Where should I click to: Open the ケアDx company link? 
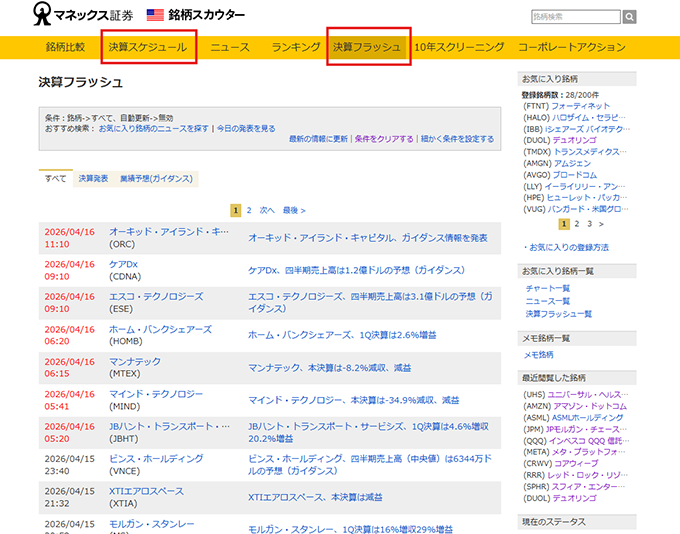pos(123,264)
